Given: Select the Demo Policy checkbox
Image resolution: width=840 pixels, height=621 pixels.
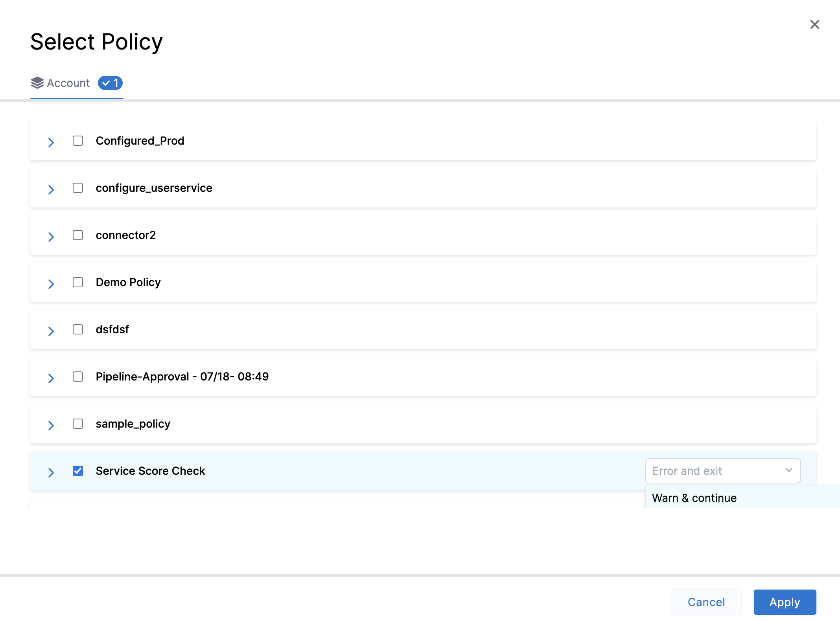Looking at the screenshot, I should pyautogui.click(x=78, y=282).
